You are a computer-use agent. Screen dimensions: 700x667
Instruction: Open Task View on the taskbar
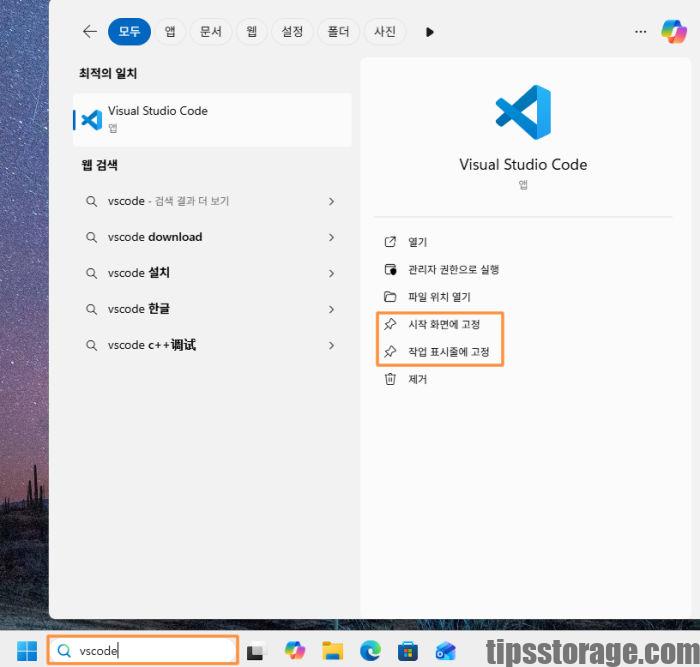pyautogui.click(x=257, y=651)
